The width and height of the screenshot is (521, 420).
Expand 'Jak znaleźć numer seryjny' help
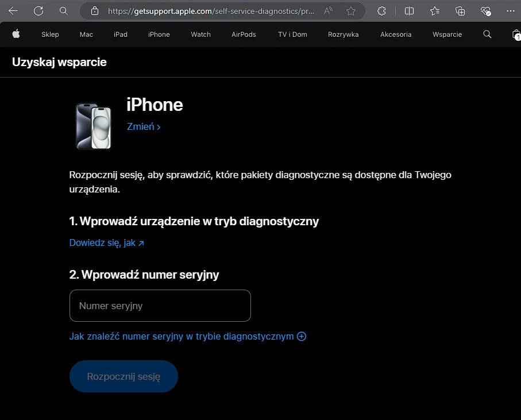coord(188,336)
